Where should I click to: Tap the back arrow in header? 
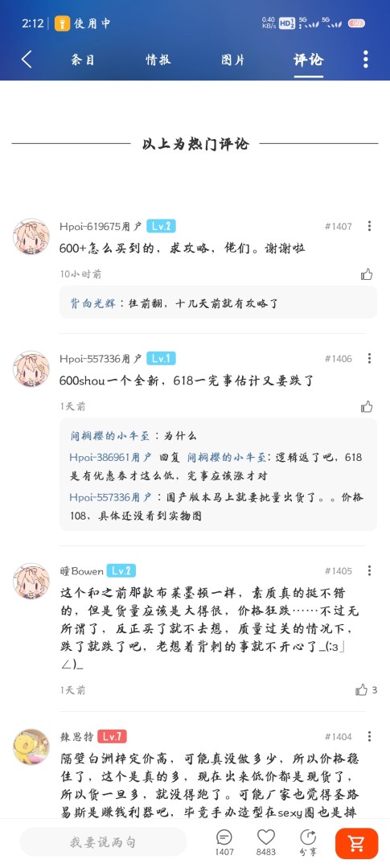pyautogui.click(x=27, y=60)
